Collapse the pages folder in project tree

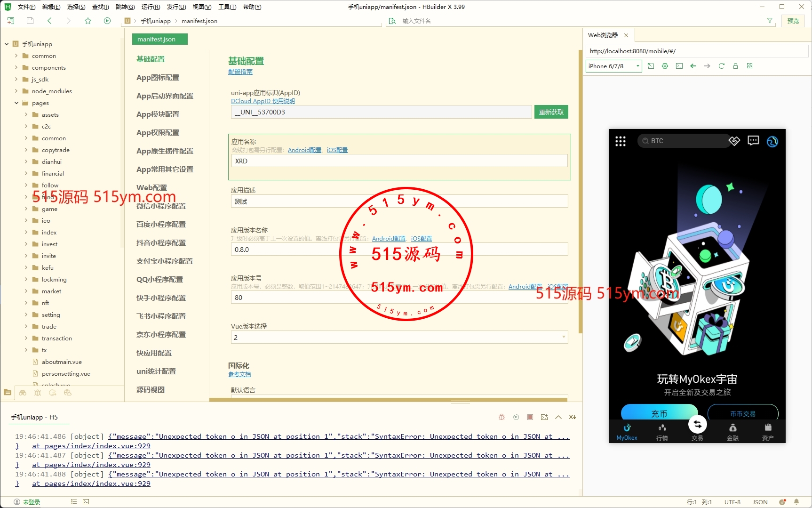pos(16,103)
